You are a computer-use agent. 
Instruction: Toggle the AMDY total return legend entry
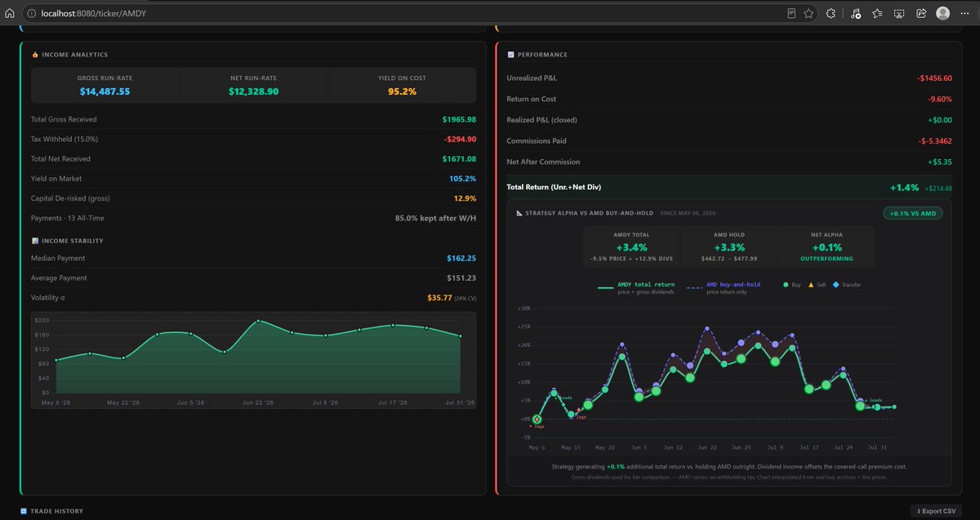pyautogui.click(x=638, y=287)
